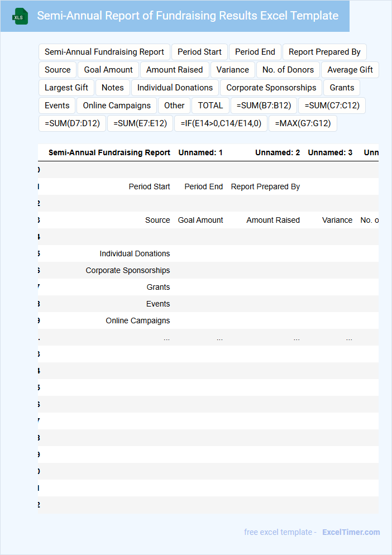This screenshot has width=392, height=555.
Task: Click the 'Amount Raised' tag chip
Action: pos(175,70)
